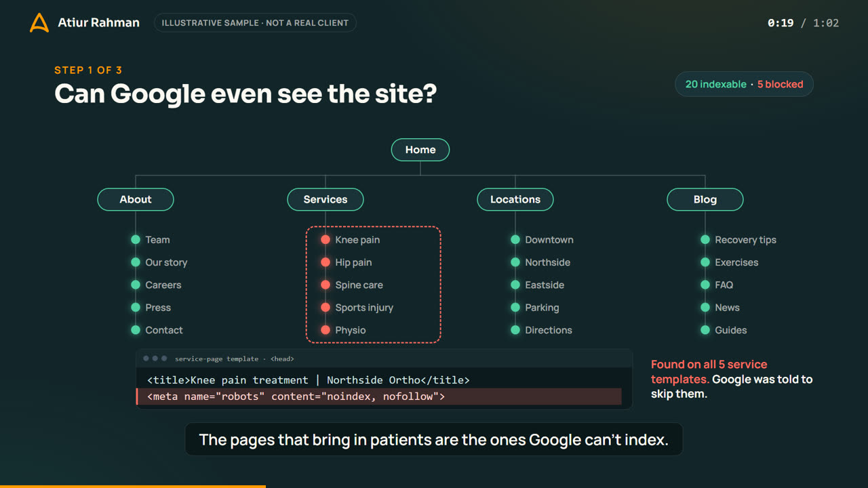Click the News page label
The width and height of the screenshot is (868, 488).
click(727, 308)
